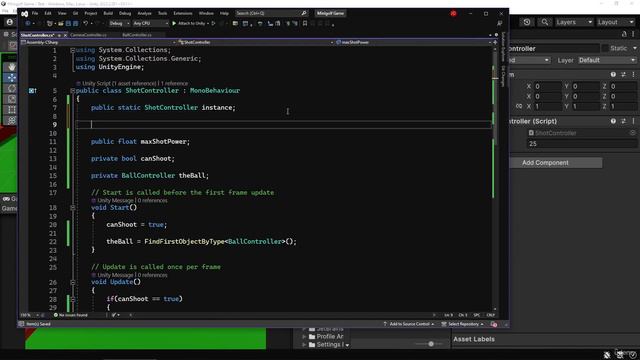Image resolution: width=640 pixels, height=360 pixels.
Task: Click the Visual Studio logo icon
Action: (x=24, y=13)
